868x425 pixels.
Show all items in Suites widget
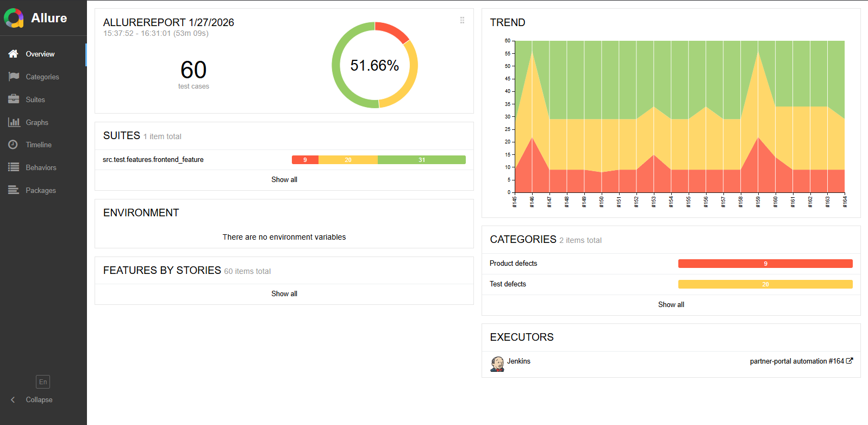284,180
